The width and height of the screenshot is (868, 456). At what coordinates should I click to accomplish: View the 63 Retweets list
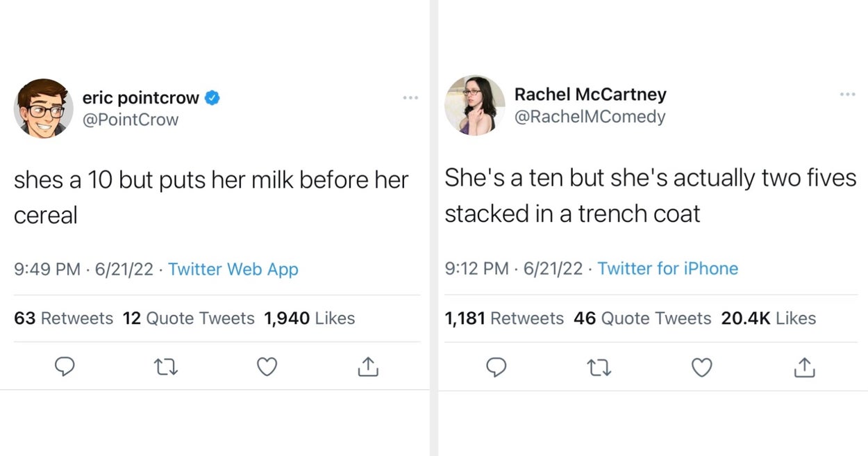[x=63, y=318]
